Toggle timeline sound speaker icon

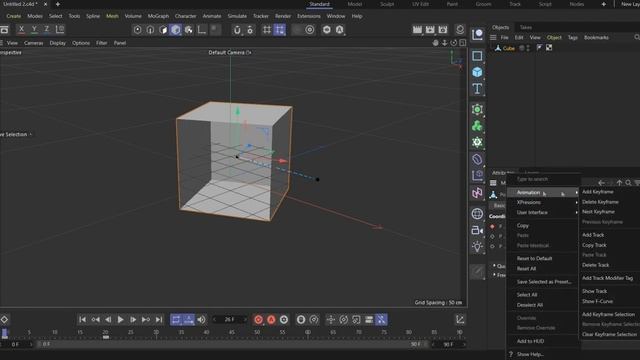[x=201, y=320]
